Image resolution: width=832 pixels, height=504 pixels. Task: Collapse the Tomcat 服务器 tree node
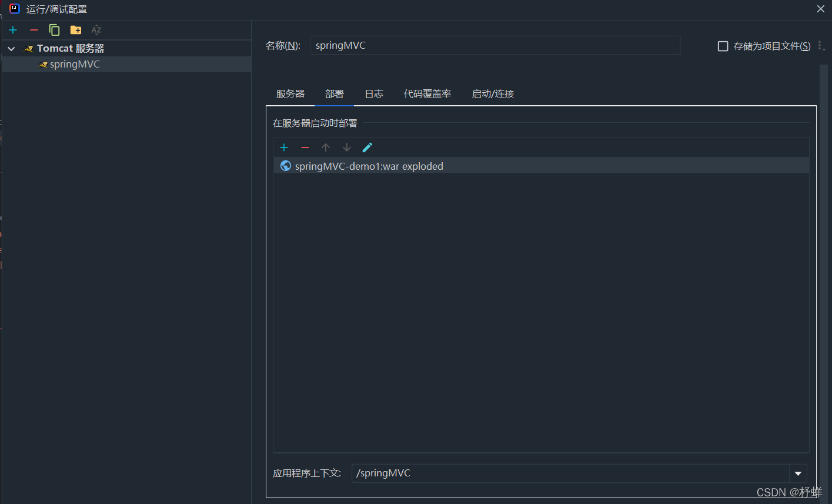click(11, 49)
